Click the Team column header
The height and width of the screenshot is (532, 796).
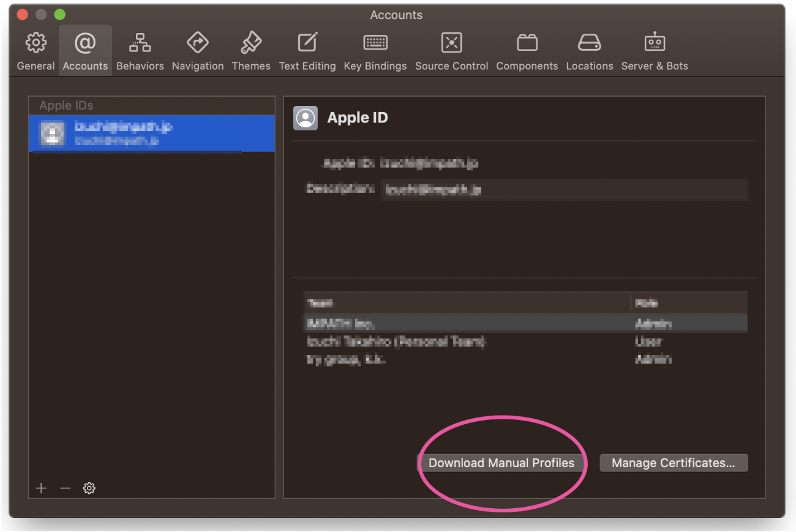[467, 303]
